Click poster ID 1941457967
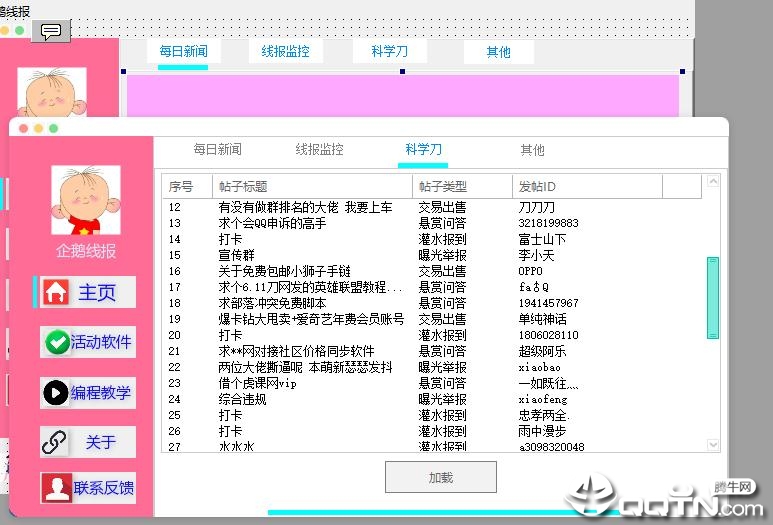The image size is (773, 525). pos(548,303)
